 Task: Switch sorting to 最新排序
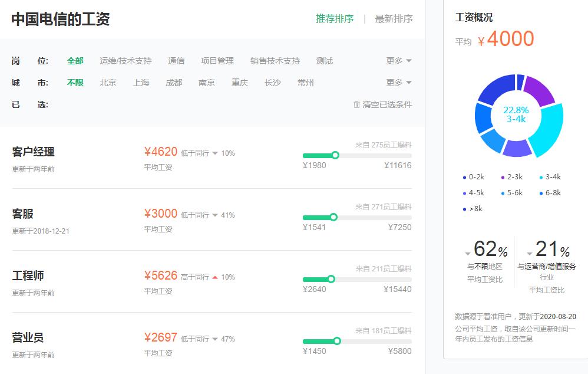pos(394,18)
